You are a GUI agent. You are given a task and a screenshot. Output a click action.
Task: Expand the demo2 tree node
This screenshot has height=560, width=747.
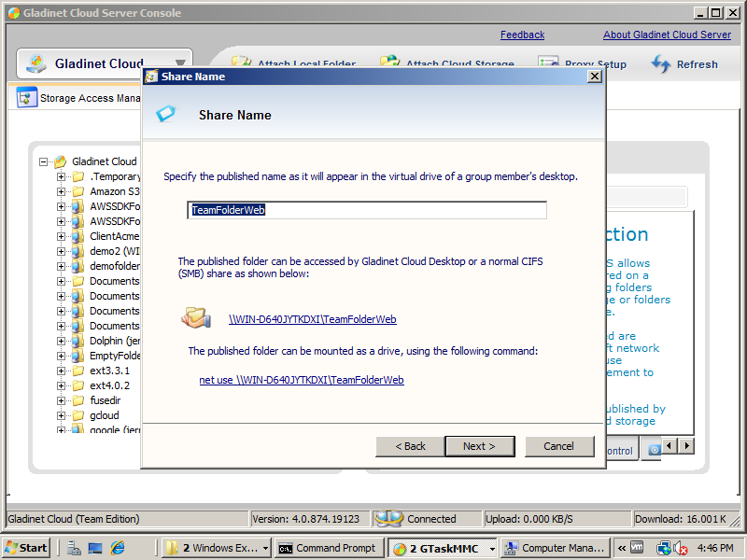point(61,251)
